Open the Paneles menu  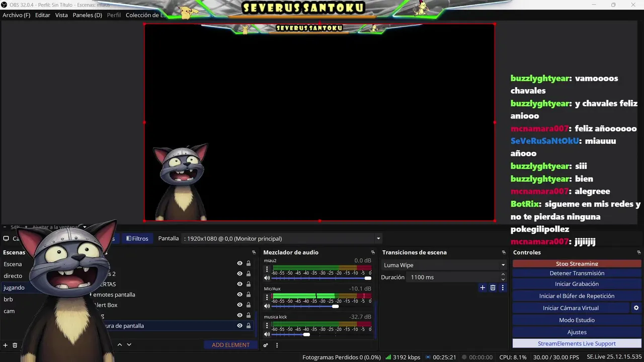[x=88, y=15]
